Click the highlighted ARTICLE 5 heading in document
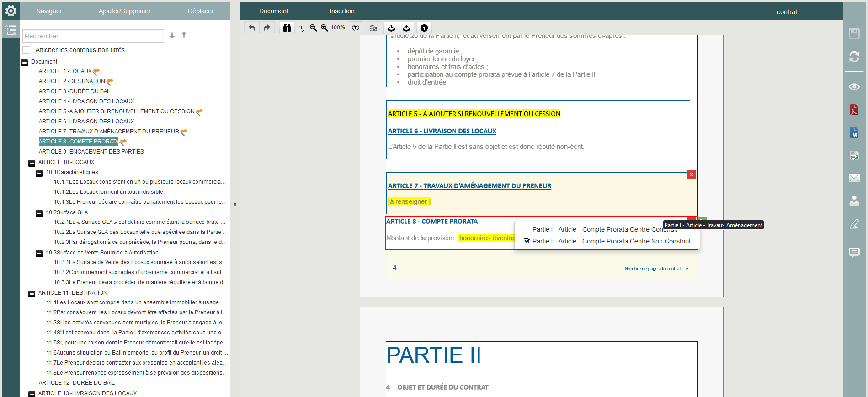The width and height of the screenshot is (868, 397). [x=474, y=114]
